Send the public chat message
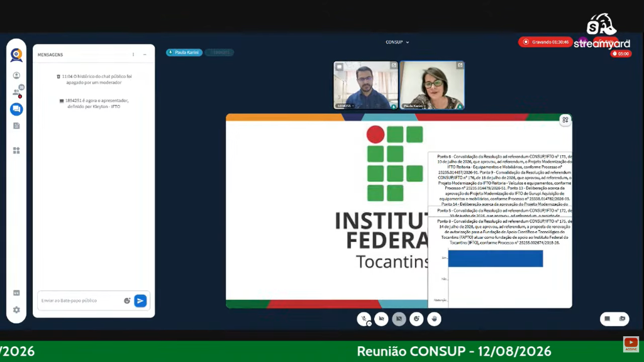Screen dimensions: 644x362 pos(140,301)
